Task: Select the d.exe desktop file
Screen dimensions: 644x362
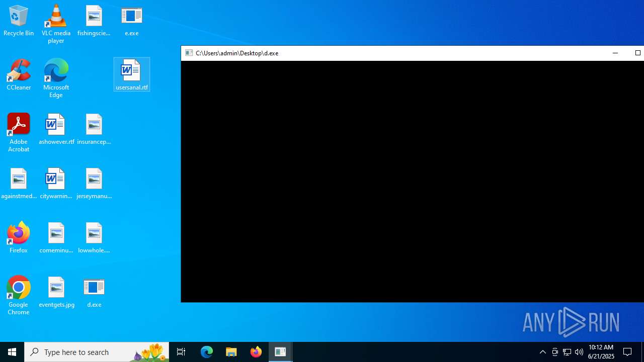Action: click(94, 293)
